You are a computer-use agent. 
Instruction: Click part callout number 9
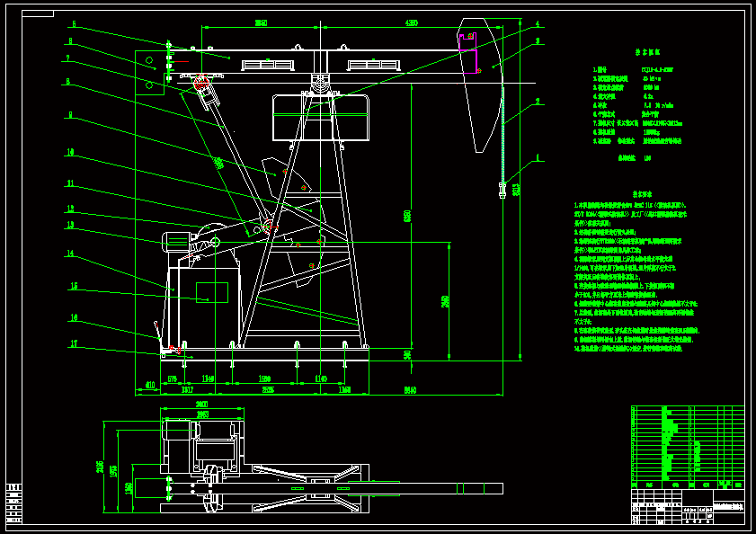click(70, 115)
